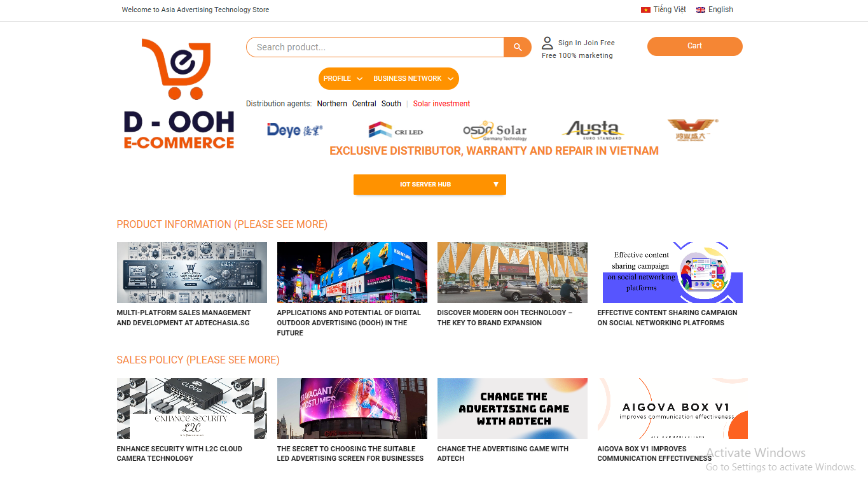This screenshot has width=868, height=485.
Task: Open the OSDA Solar brand logo
Action: point(495,130)
